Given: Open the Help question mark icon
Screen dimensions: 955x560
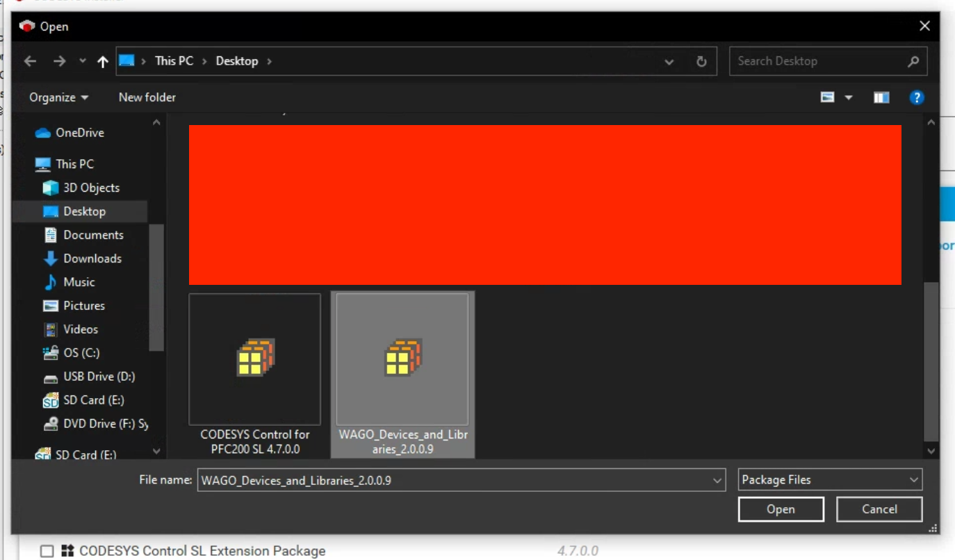Looking at the screenshot, I should pyautogui.click(x=917, y=97).
